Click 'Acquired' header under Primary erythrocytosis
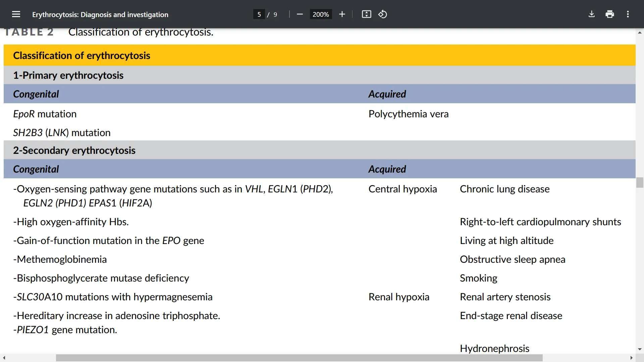This screenshot has width=644, height=362. pyautogui.click(x=387, y=94)
